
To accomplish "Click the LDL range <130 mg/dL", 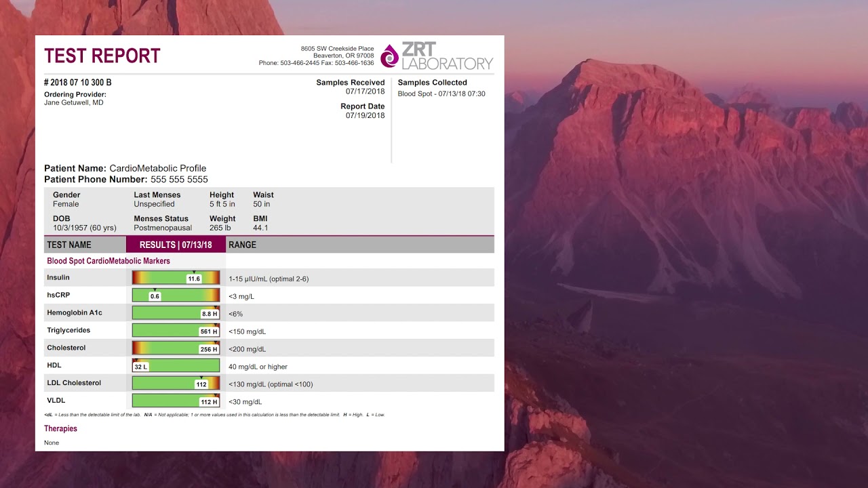I will click(x=271, y=385).
